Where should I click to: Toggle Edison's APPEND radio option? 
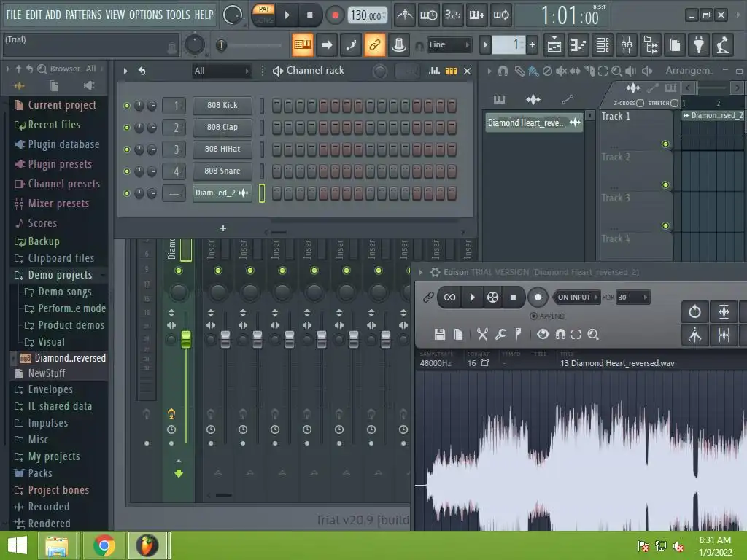(533, 316)
